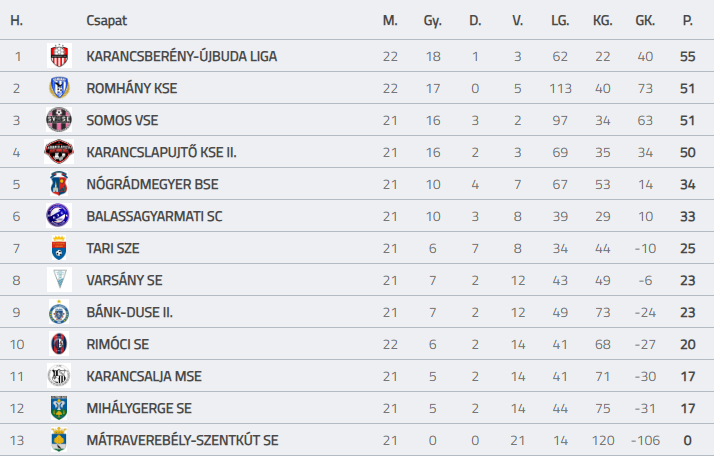Viewport: 714px width, 456px height.
Task: Click the Mihálygerge SE crest
Action: (59, 408)
